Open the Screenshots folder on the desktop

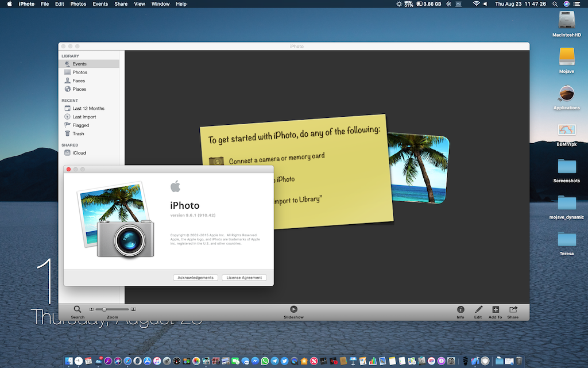(567, 170)
